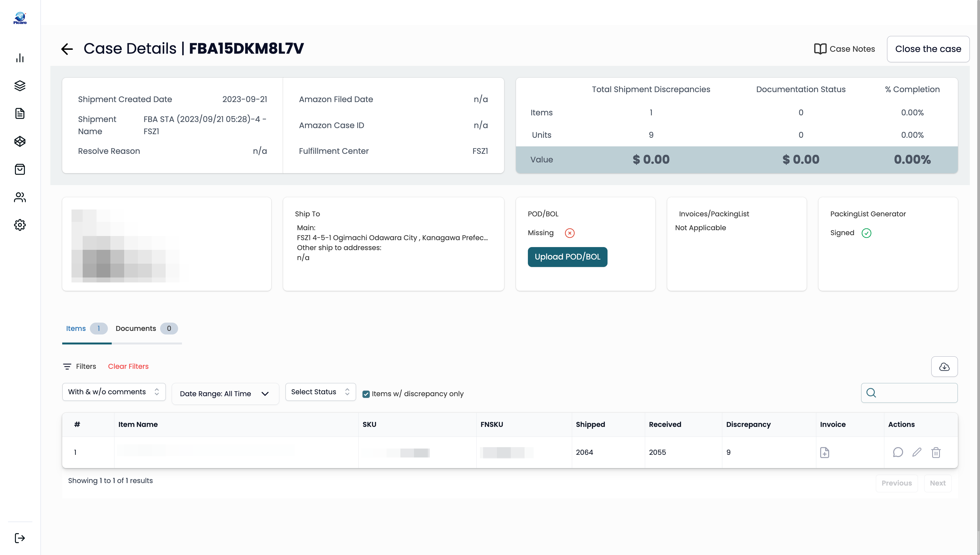Open the shopping bag sidebar icon
Image resolution: width=980 pixels, height=555 pixels.
pos(20,169)
